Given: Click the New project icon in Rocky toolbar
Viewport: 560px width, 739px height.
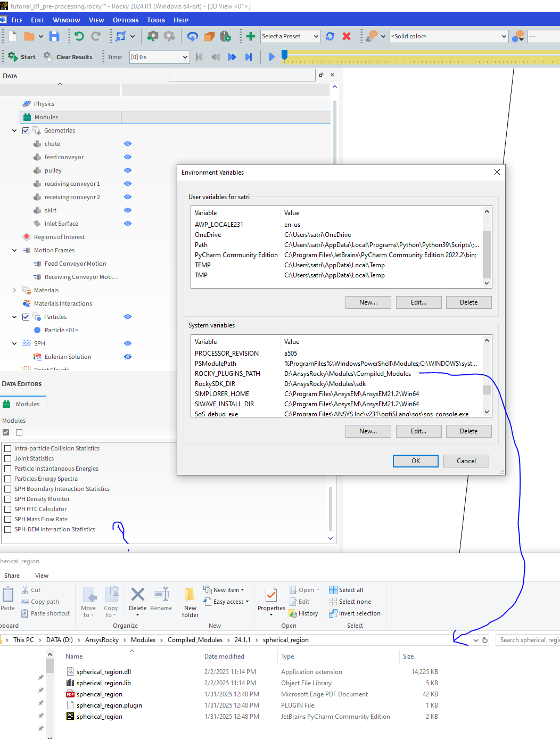Looking at the screenshot, I should coord(13,36).
